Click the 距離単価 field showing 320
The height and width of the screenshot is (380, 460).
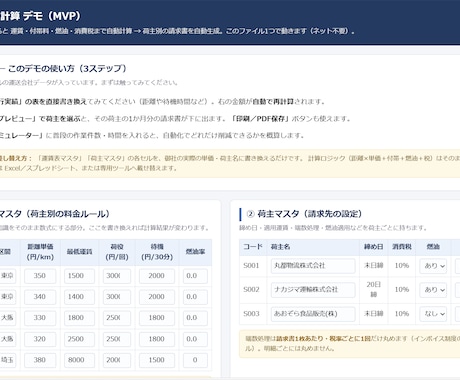click(x=40, y=339)
